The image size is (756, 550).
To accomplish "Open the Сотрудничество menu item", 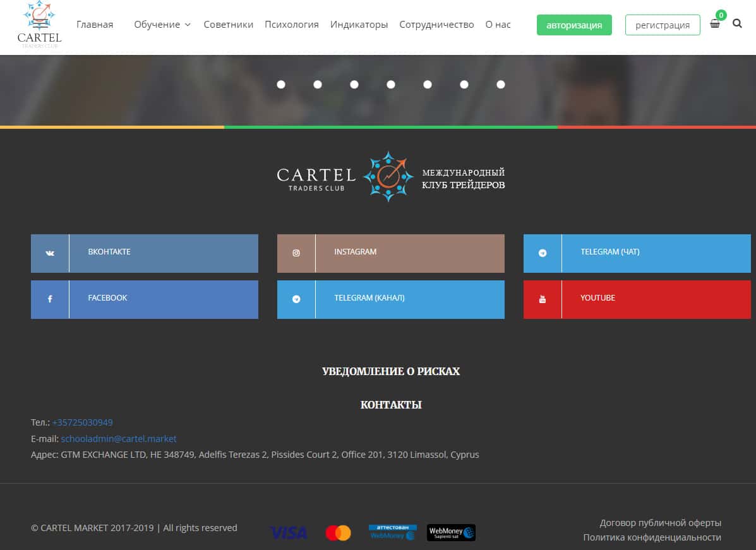I will click(437, 25).
